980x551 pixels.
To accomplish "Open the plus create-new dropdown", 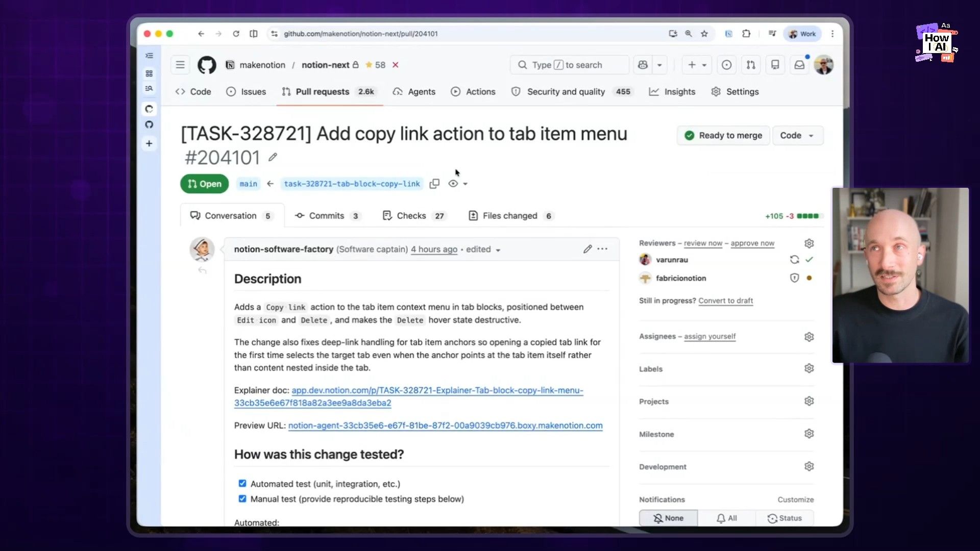I will click(697, 65).
